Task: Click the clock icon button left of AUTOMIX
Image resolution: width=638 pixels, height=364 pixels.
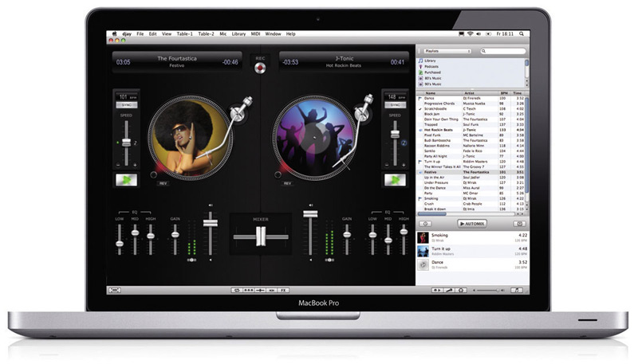Action: 425,224
